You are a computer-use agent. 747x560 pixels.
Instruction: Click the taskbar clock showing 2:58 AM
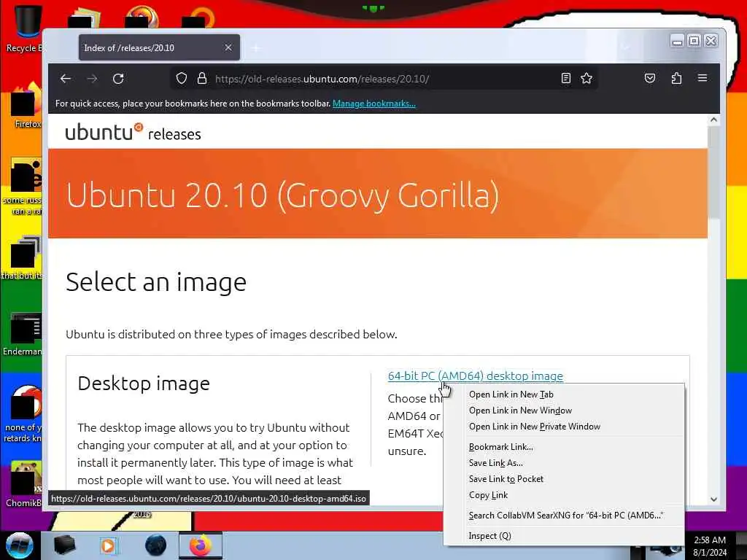709,546
